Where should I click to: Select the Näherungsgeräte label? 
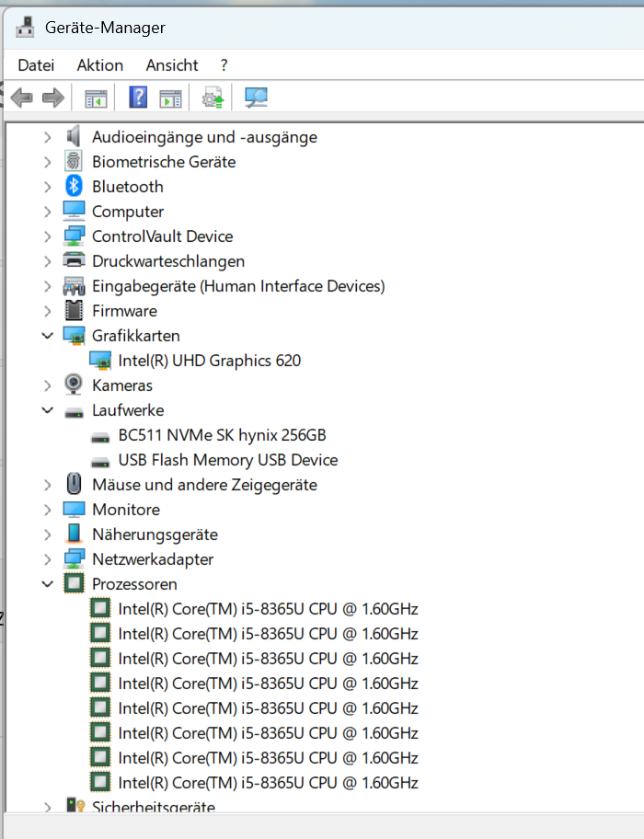coord(155,534)
